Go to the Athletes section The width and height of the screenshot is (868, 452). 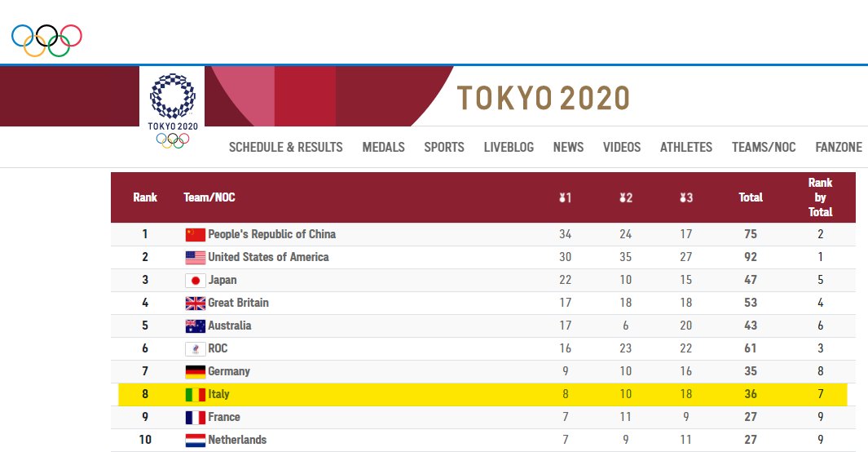[685, 148]
